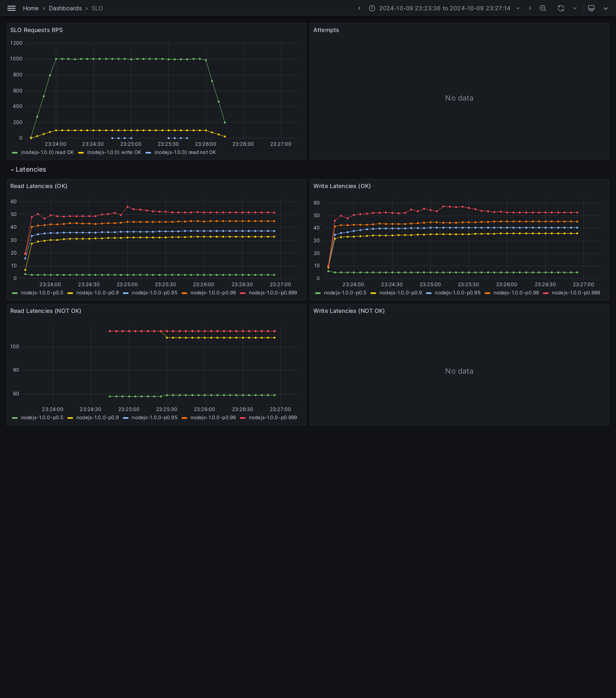Open Dashboards breadcrumb link
Image resolution: width=616 pixels, height=698 pixels.
(x=65, y=8)
